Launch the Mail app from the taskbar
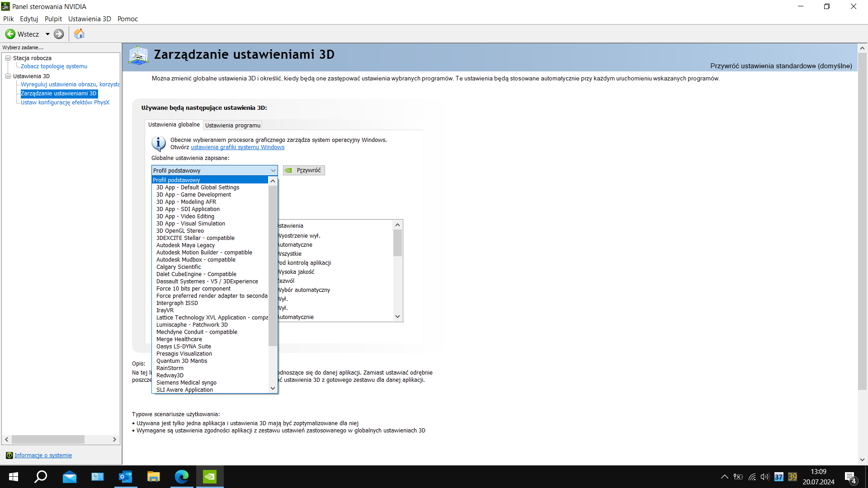 pos(70,477)
